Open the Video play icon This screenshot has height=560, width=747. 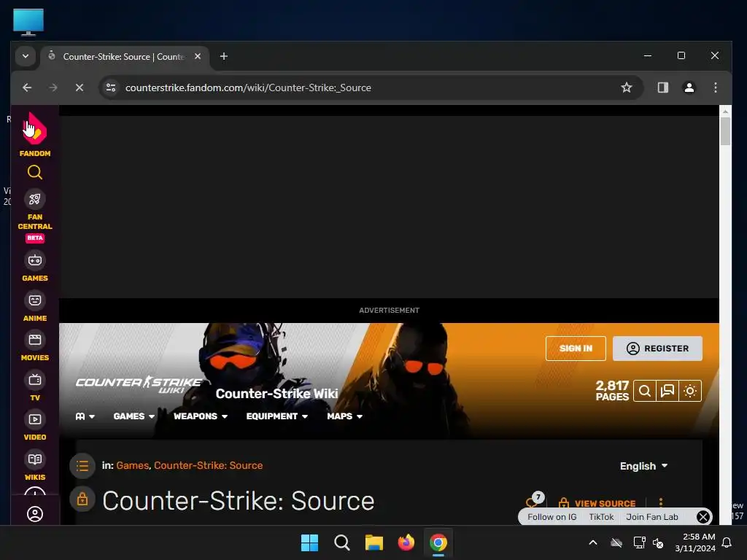click(x=35, y=419)
